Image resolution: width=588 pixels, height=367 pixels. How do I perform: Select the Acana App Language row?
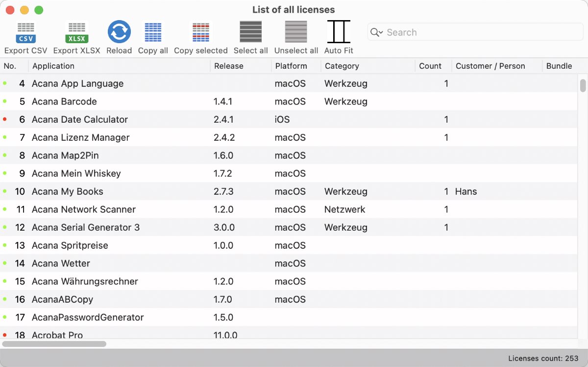289,83
